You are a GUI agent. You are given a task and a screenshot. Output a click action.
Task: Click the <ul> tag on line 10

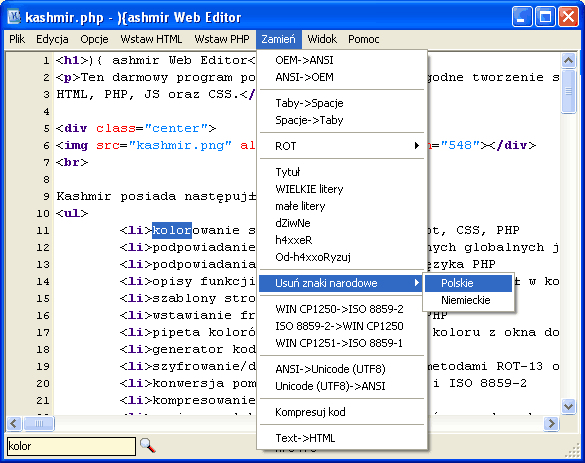(x=72, y=213)
